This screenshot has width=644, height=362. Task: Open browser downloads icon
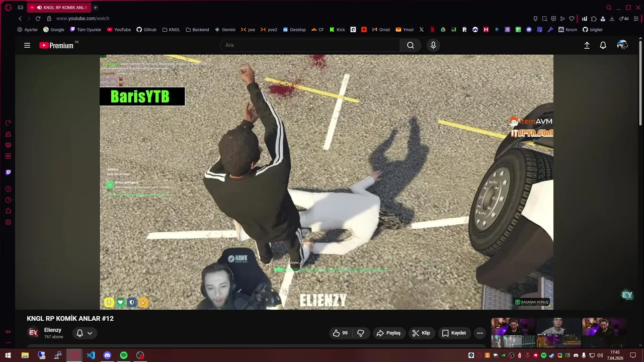(x=612, y=19)
